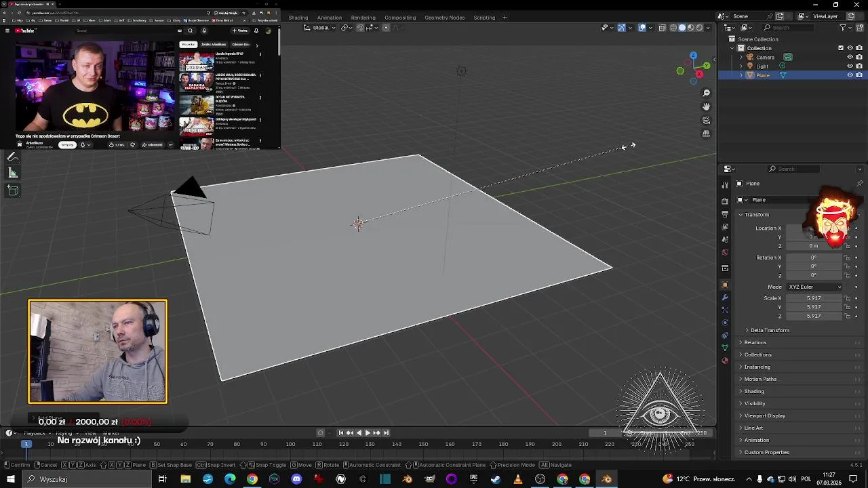Click the Scale X value field
Image resolution: width=868 pixels, height=488 pixels.
pos(814,298)
